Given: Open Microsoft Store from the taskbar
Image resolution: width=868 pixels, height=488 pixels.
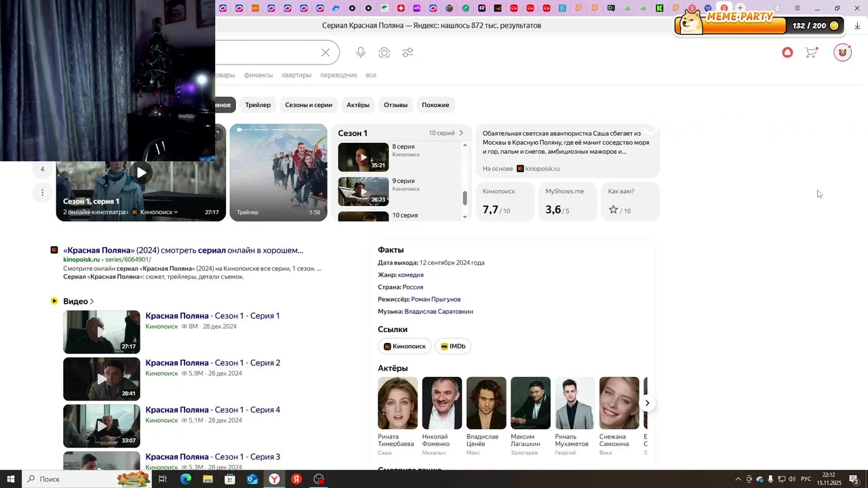Looking at the screenshot, I should [230, 479].
